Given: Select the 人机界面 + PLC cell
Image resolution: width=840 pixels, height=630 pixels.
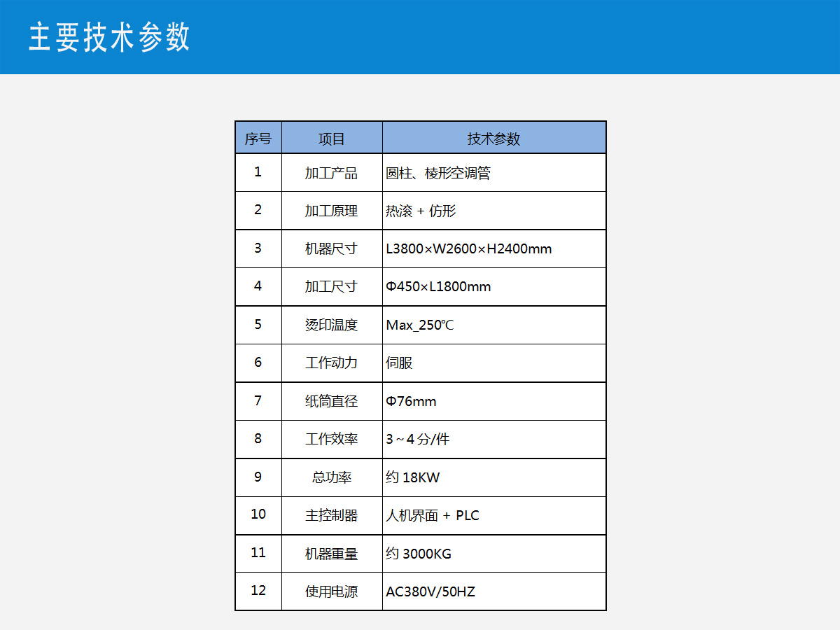Looking at the screenshot, I should (433, 516).
